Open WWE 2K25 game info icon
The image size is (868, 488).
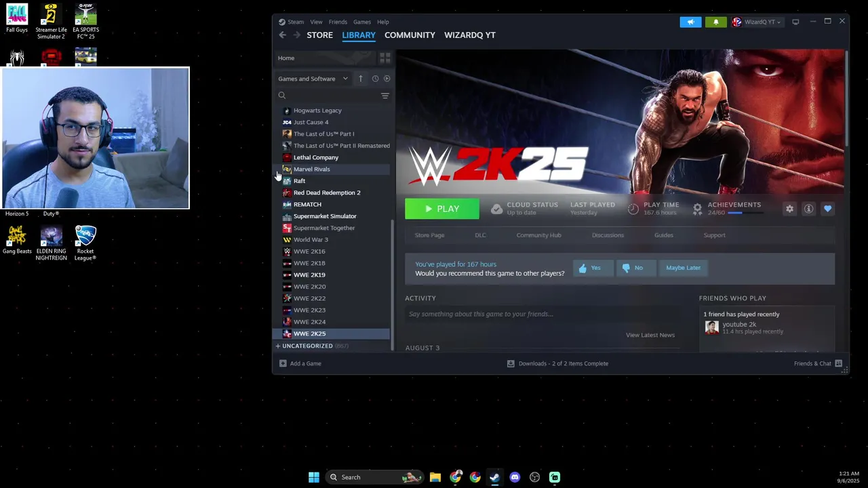pyautogui.click(x=808, y=209)
